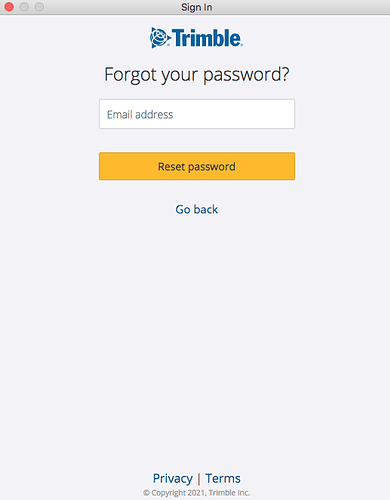The width and height of the screenshot is (390, 500).
Task: Focus the Email address field
Action: [x=197, y=114]
